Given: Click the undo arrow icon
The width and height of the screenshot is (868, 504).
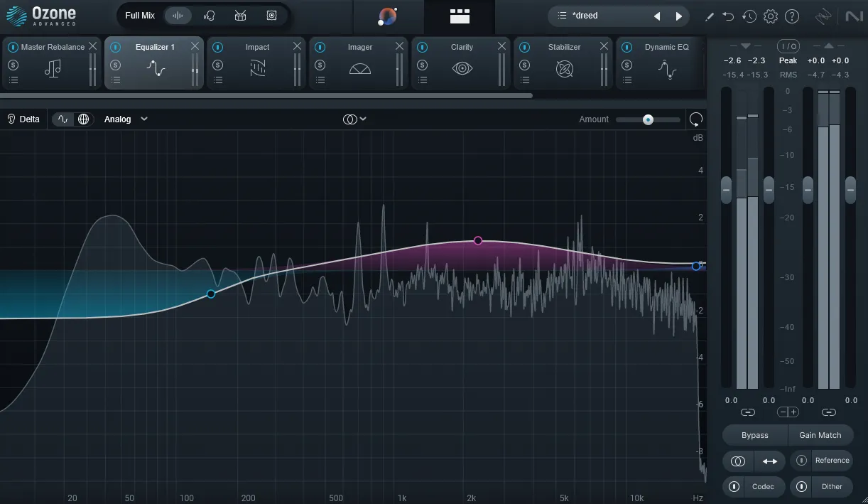Looking at the screenshot, I should coord(728,16).
